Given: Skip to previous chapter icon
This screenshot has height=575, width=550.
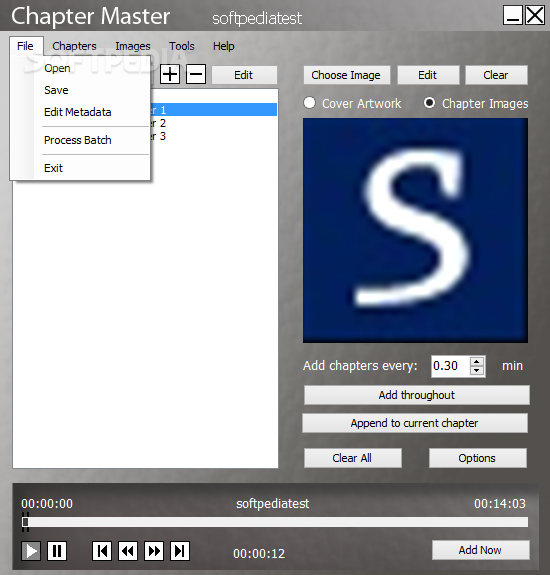Looking at the screenshot, I should [x=102, y=551].
